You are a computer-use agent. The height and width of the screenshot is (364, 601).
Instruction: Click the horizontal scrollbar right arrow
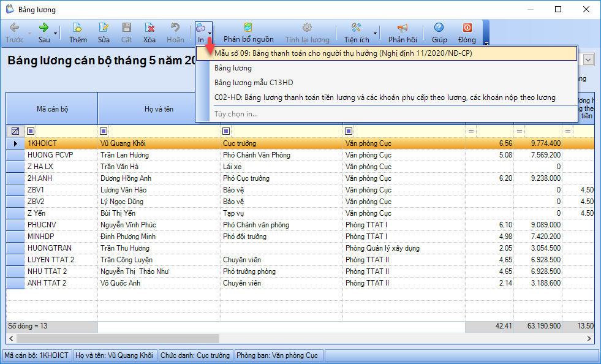590,339
